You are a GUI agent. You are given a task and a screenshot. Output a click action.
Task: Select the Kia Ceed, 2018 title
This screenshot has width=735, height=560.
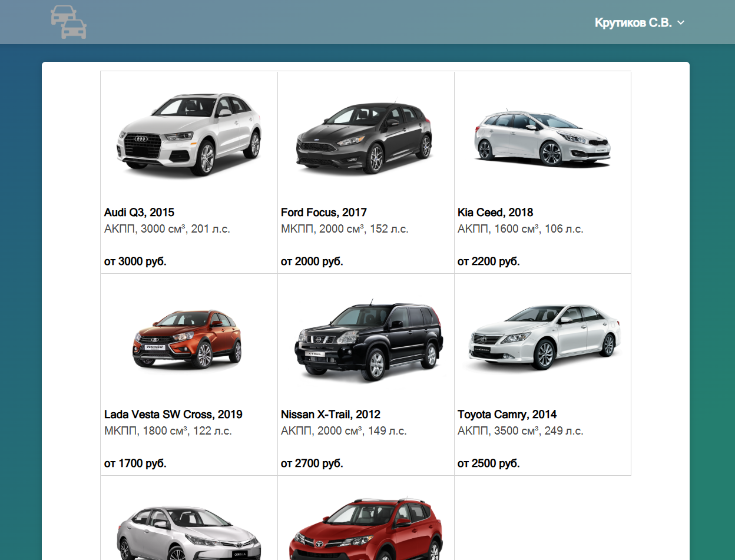(495, 213)
